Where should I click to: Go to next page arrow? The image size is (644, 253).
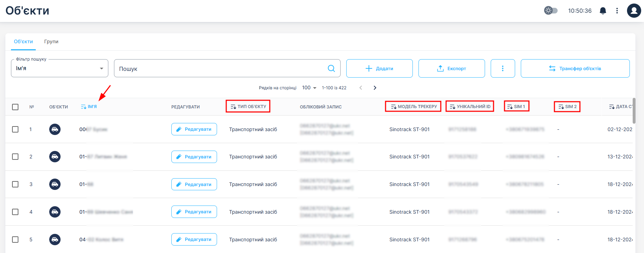pos(375,88)
